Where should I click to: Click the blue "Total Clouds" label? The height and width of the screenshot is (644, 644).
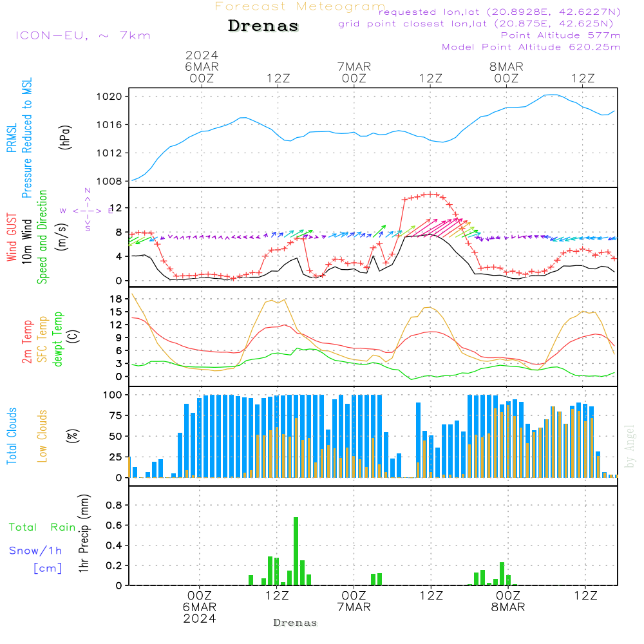pos(12,436)
